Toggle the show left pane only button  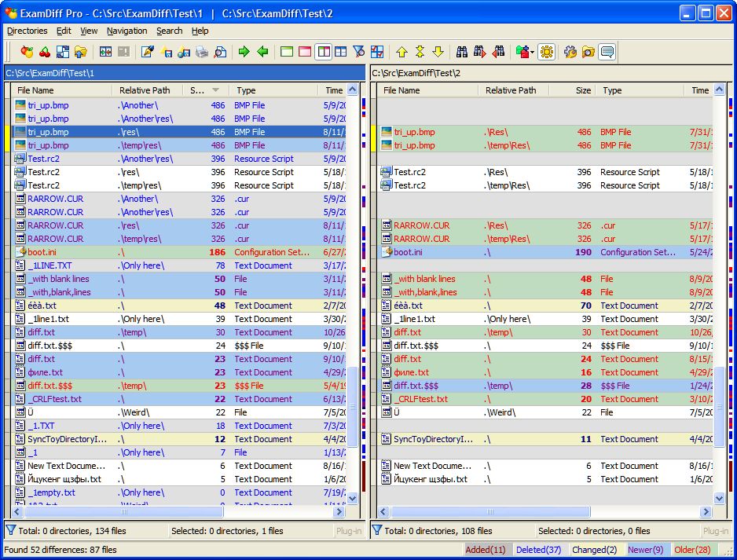point(287,52)
